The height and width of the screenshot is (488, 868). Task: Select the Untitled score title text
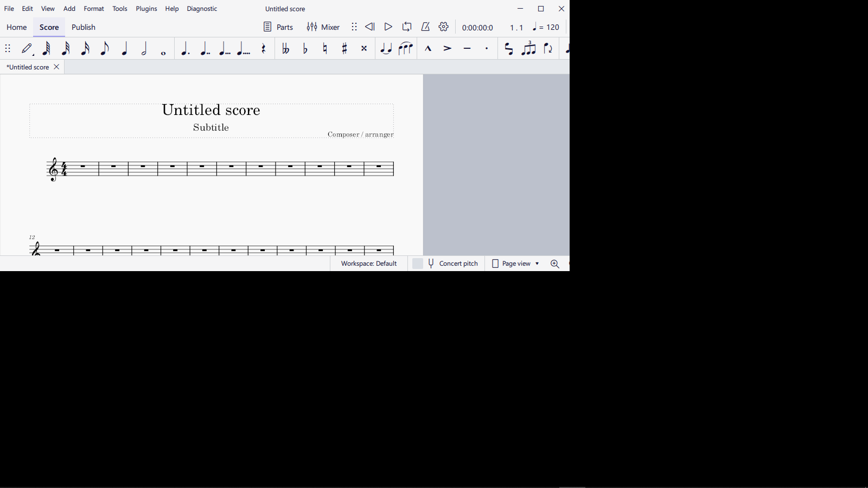click(x=211, y=110)
